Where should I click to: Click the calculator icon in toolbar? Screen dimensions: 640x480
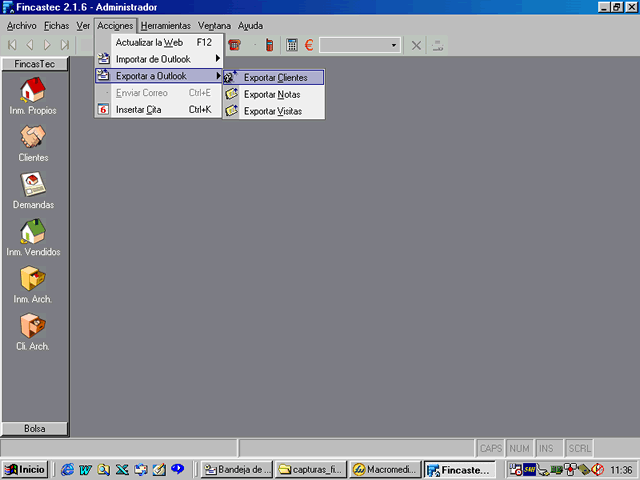pyautogui.click(x=291, y=45)
